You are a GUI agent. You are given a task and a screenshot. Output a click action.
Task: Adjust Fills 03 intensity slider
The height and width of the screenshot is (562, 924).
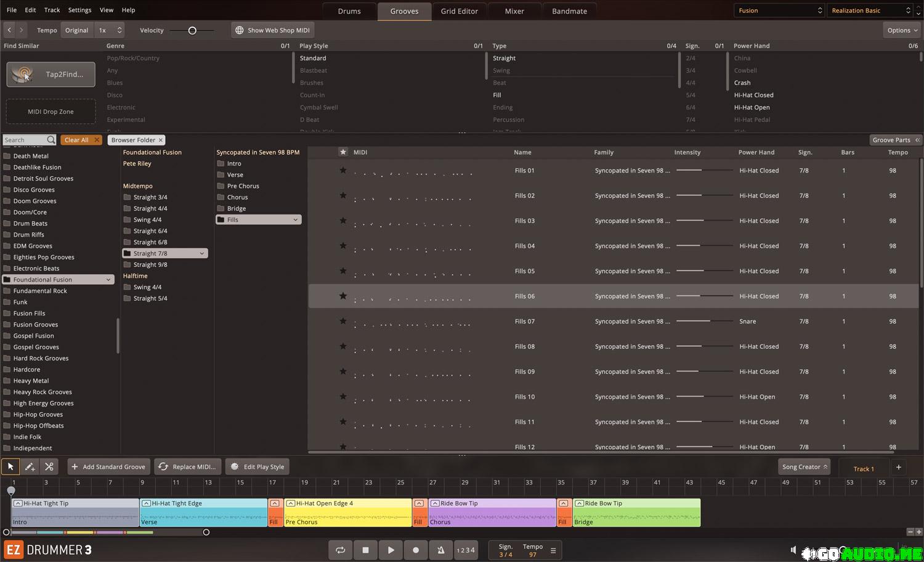[705, 221]
